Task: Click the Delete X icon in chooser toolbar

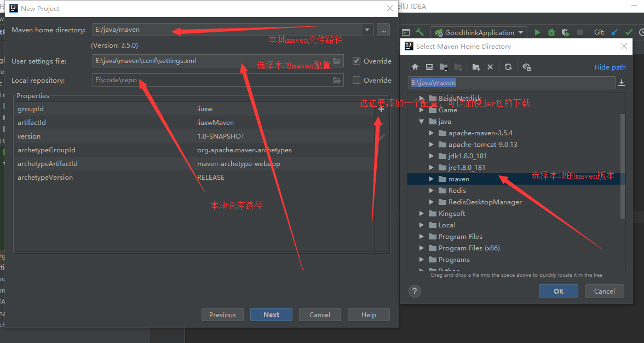Action: [490, 67]
